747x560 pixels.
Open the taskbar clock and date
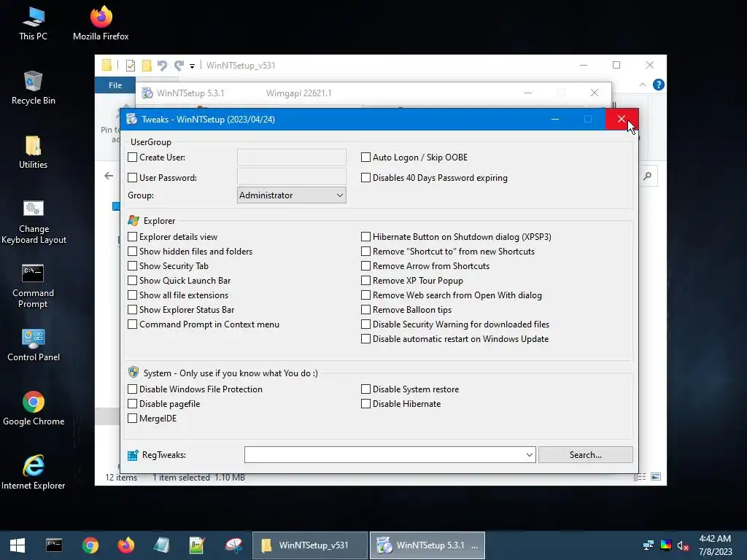(x=715, y=545)
